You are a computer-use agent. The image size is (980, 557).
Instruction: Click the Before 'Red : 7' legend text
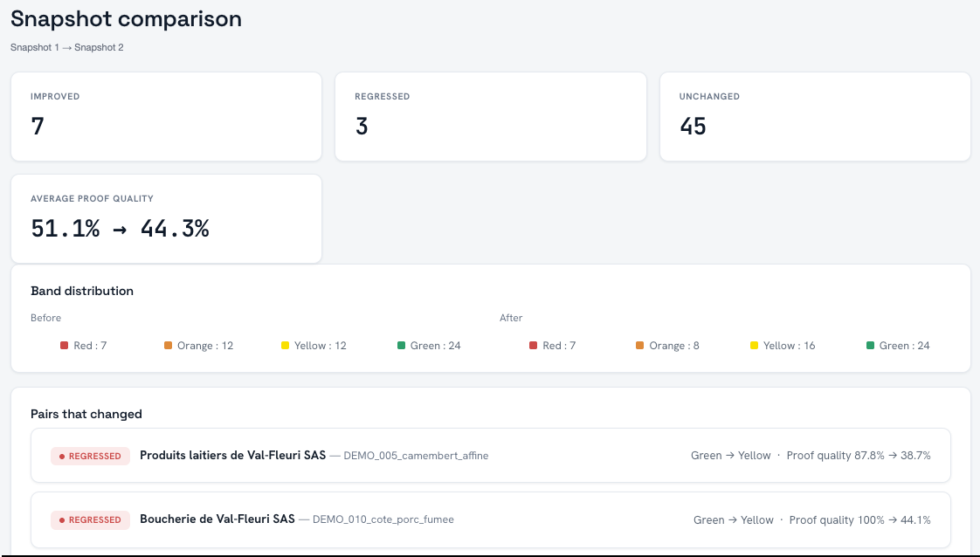tap(90, 346)
